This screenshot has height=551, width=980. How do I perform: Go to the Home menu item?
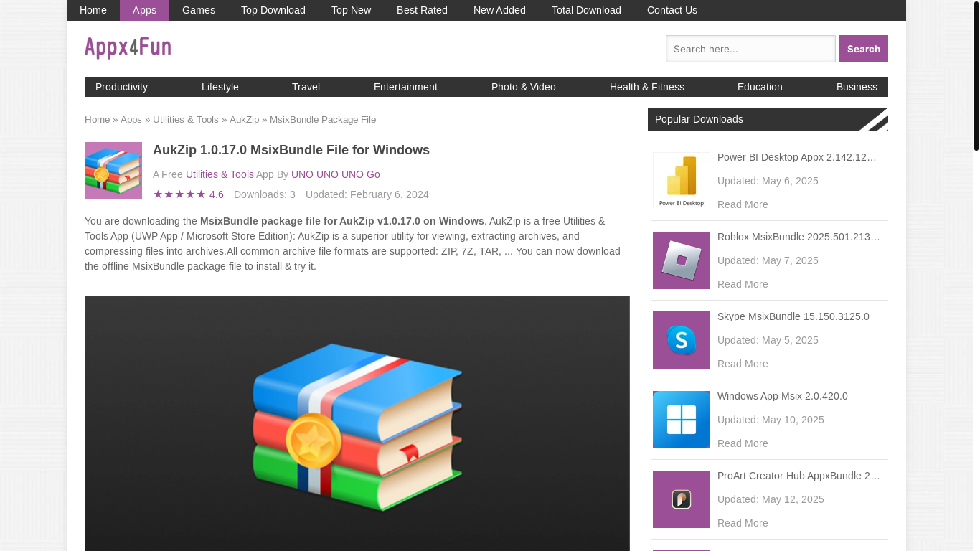(x=93, y=10)
